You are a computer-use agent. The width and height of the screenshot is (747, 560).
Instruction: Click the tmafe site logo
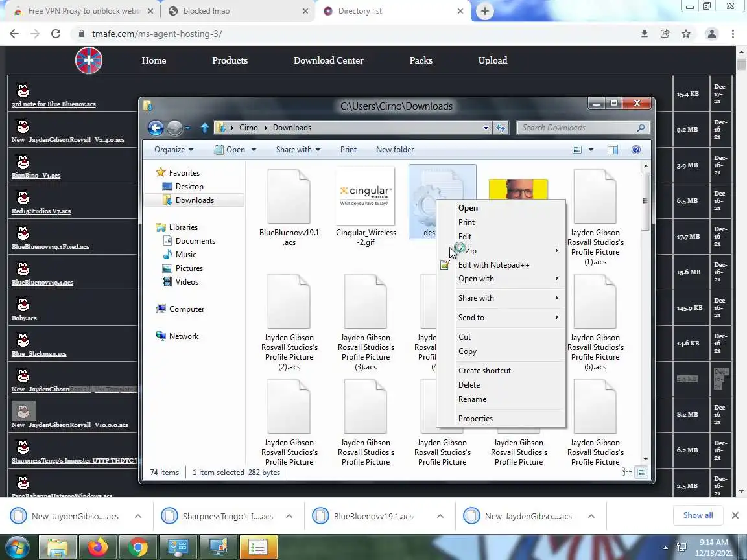pyautogui.click(x=89, y=60)
